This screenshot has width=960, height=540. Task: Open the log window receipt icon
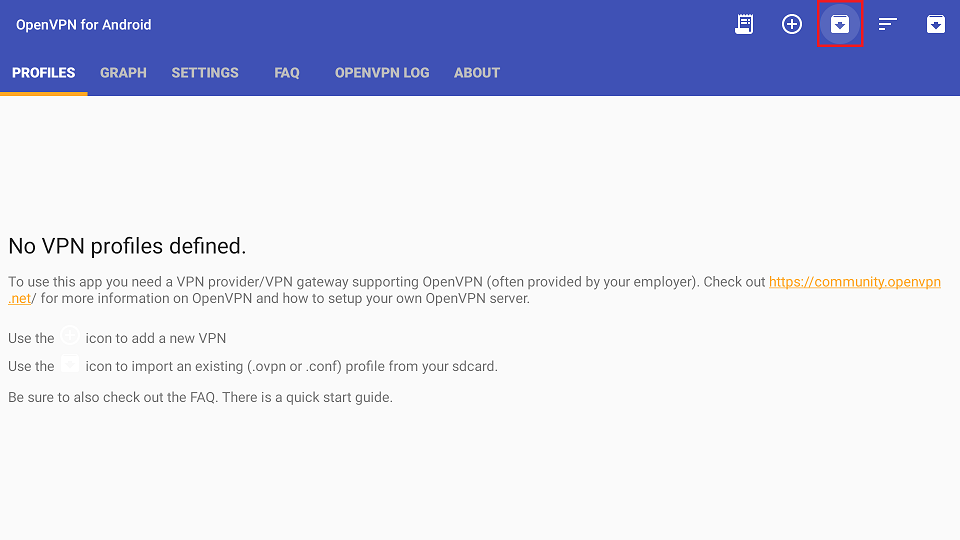(744, 24)
